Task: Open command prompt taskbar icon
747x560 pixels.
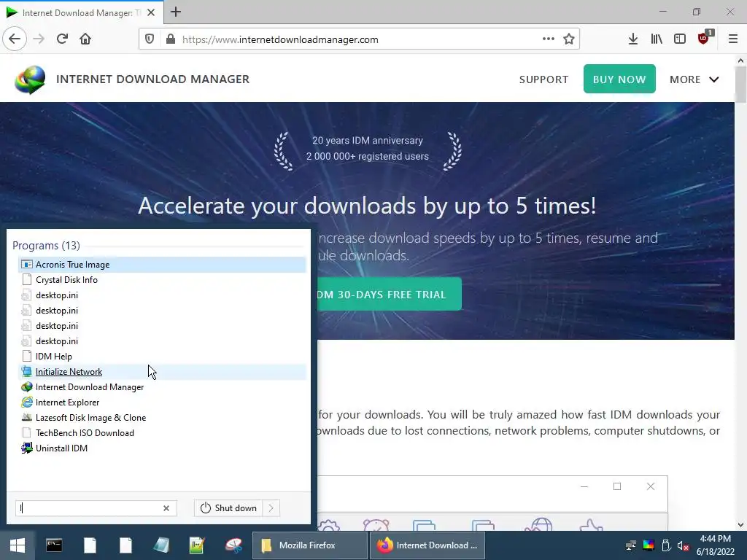Action: pyautogui.click(x=54, y=545)
